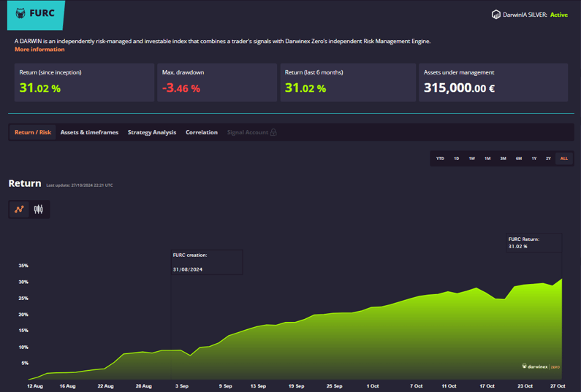
Task: Set chart range to 1Y
Action: pyautogui.click(x=534, y=158)
